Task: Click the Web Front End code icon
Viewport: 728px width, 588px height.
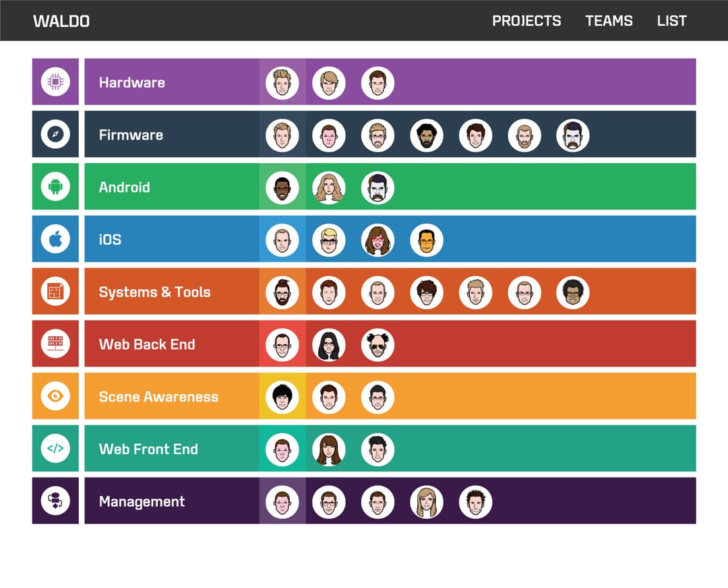Action: pos(55,449)
